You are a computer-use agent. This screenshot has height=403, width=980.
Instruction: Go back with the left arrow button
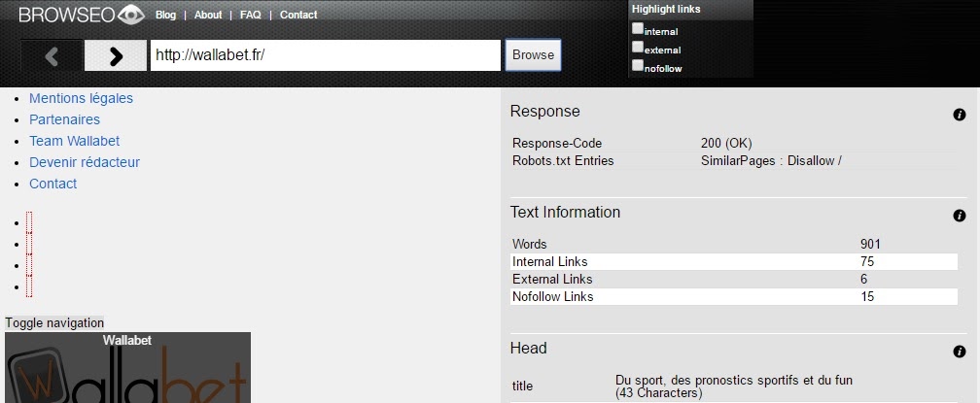click(52, 55)
